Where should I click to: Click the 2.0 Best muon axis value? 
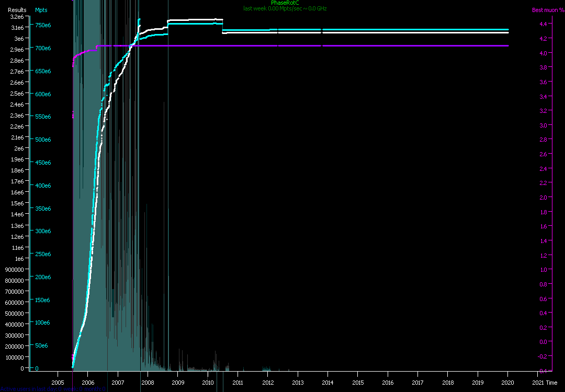pyautogui.click(x=543, y=198)
